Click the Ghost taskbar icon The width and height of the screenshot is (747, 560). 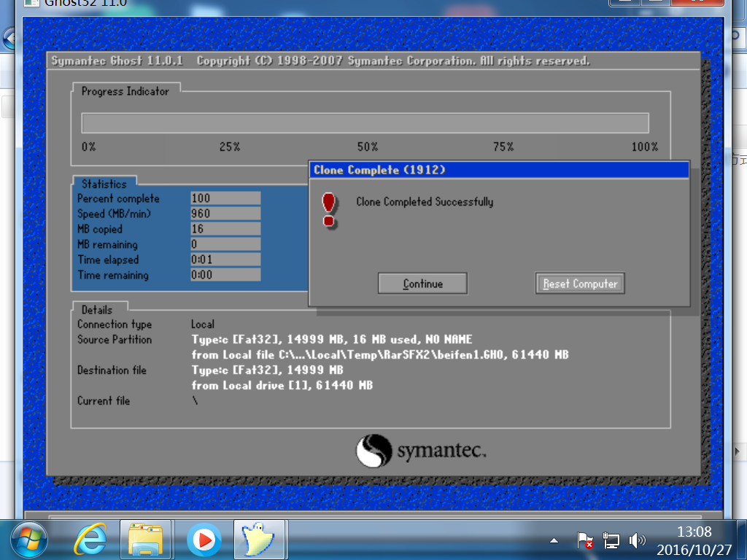(260, 540)
